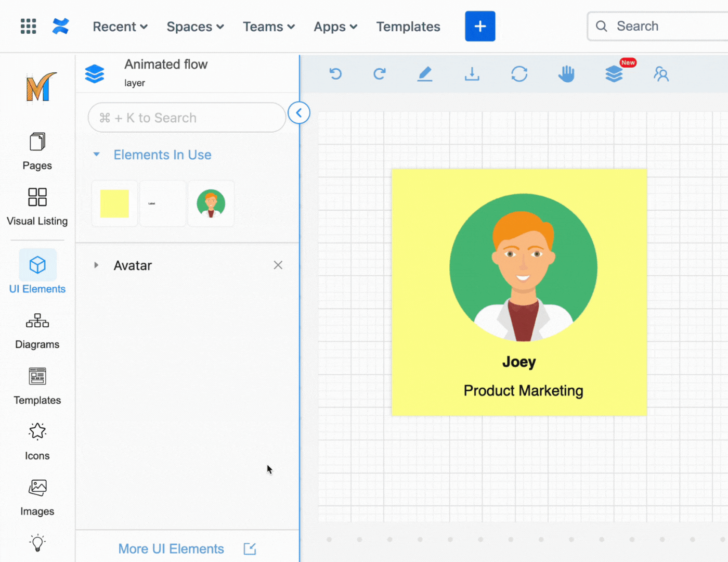Open the Recent dropdown
Viewport: 728px width, 562px height.
120,26
